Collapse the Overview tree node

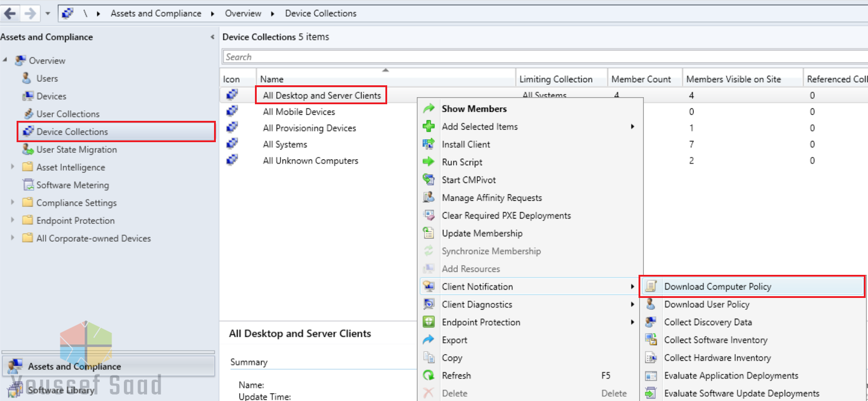pyautogui.click(x=5, y=60)
